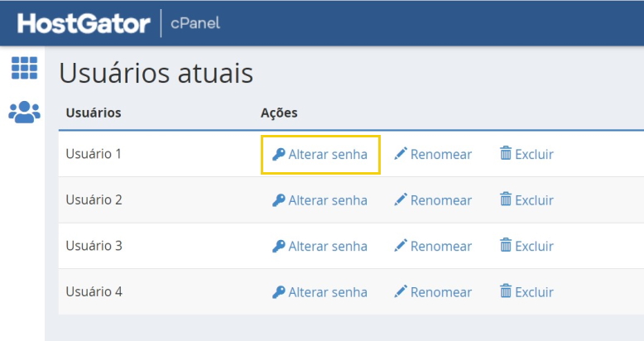Click the HostGator logo
Viewport: 644px width, 341px height.
pyautogui.click(x=84, y=23)
